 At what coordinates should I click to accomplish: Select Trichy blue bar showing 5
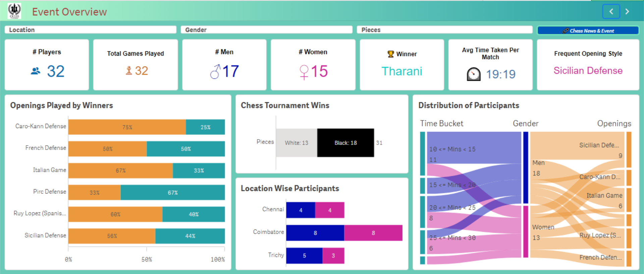tap(304, 256)
